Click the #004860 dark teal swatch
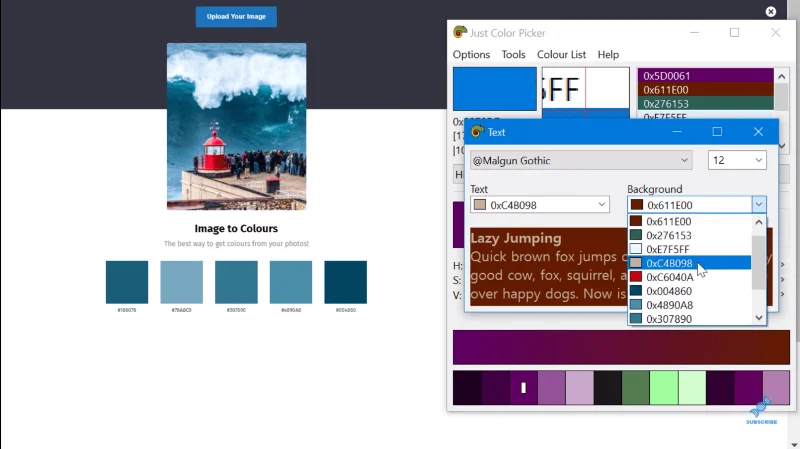800x449 pixels. pyautogui.click(x=345, y=282)
